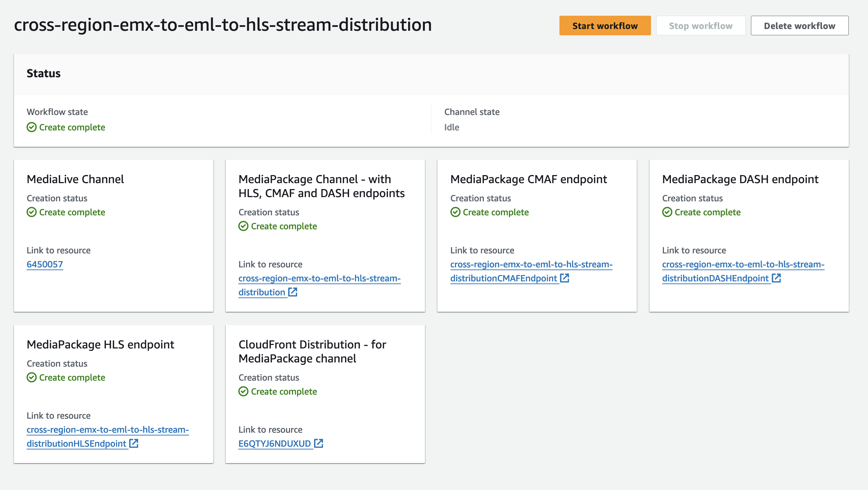Click external-link icon beside distributionDASHEndpoint
Screen dimensions: 868x490
coord(776,278)
